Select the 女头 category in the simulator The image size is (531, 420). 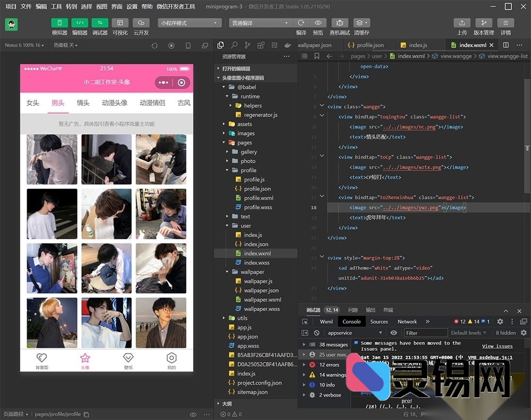(x=33, y=103)
